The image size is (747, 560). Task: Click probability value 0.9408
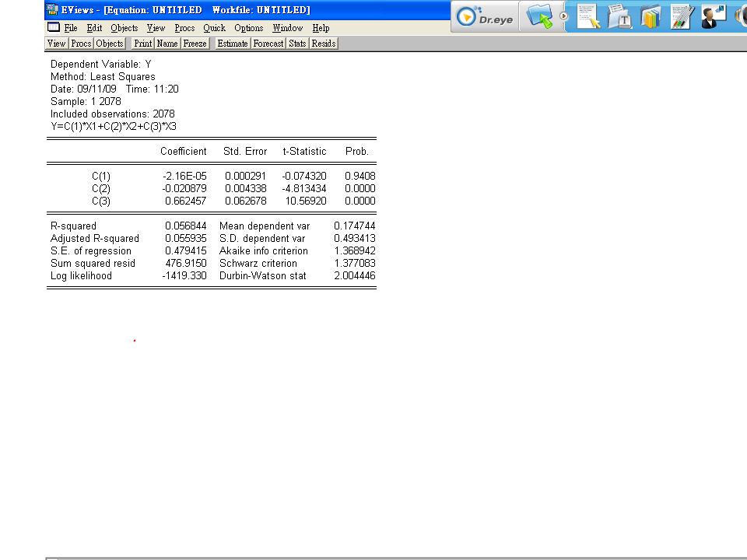(x=360, y=177)
